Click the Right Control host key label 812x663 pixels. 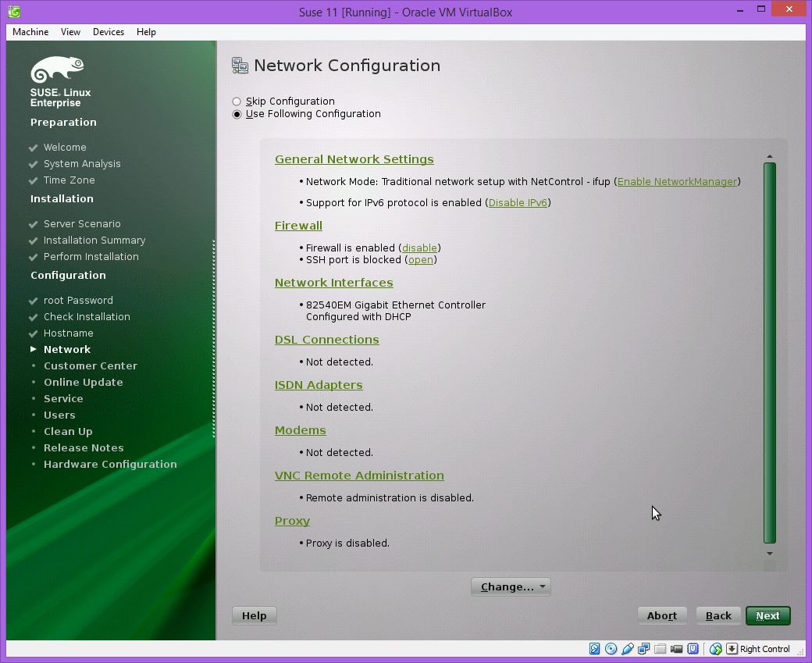(765, 649)
